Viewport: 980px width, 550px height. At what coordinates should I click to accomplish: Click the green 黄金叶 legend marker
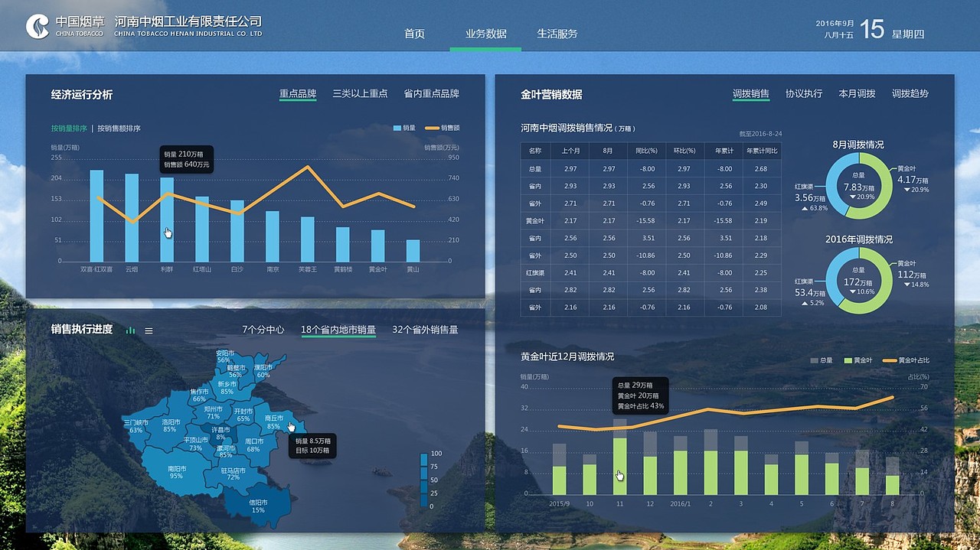(x=848, y=360)
